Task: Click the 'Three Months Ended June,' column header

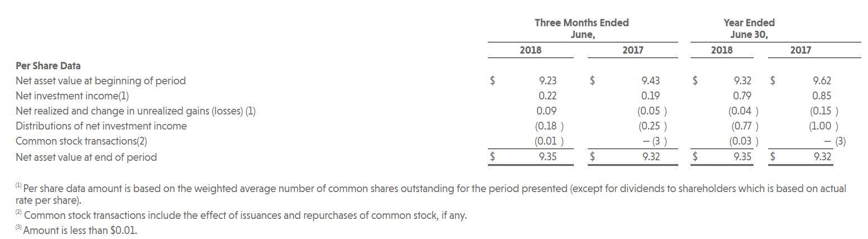Action: 581,28
